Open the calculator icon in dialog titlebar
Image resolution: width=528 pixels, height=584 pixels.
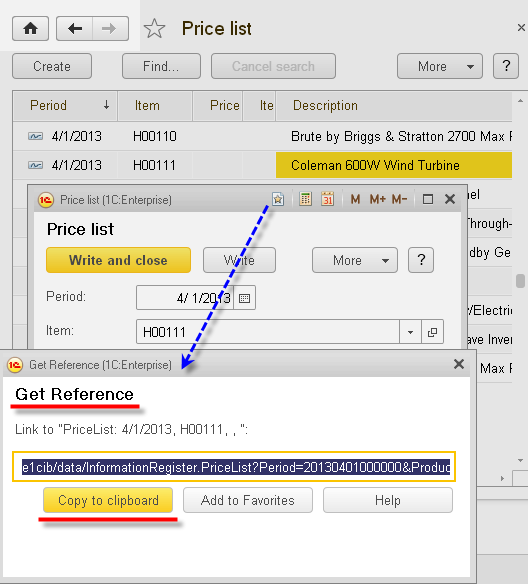coord(305,199)
